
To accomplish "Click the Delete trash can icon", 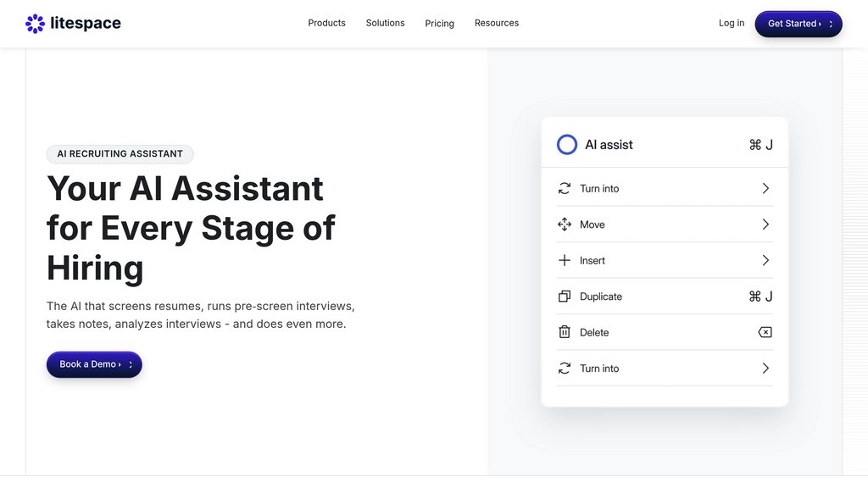I will coord(565,332).
